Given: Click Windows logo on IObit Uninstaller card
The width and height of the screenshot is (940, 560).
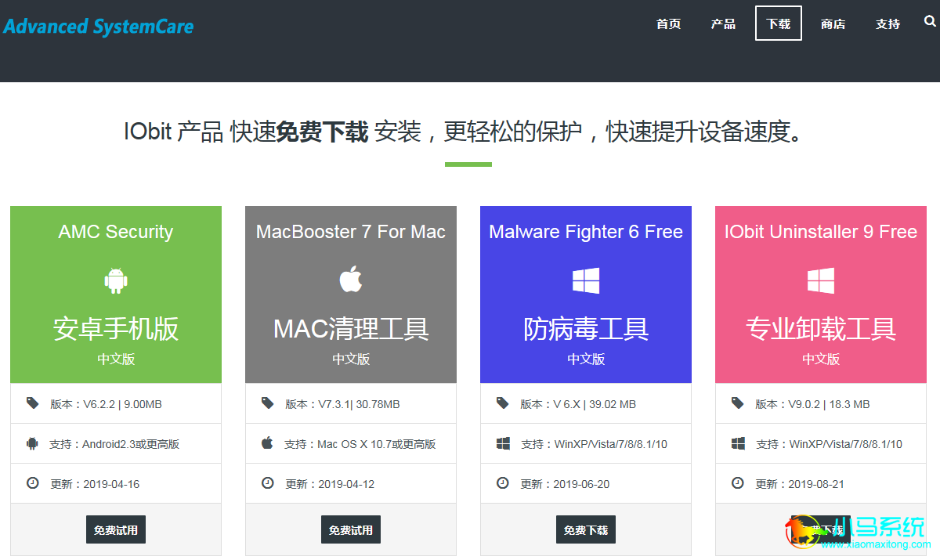Looking at the screenshot, I should (x=821, y=280).
